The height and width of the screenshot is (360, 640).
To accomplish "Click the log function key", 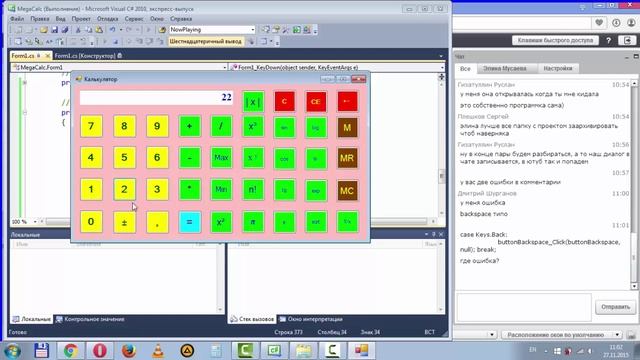I will [316, 127].
